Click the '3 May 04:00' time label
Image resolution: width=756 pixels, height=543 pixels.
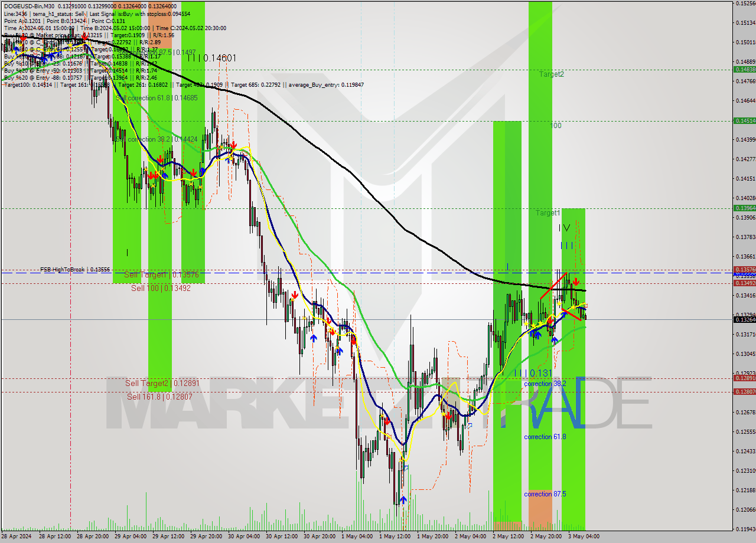point(584,537)
